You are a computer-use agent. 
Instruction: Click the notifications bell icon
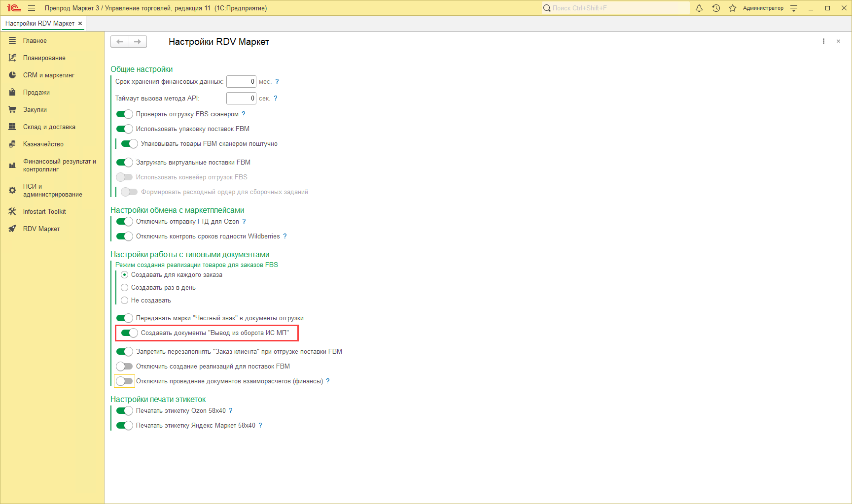coord(699,8)
